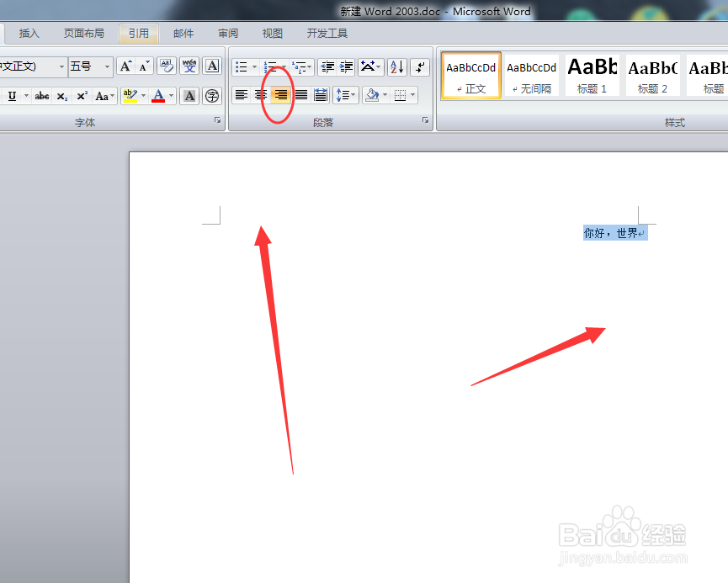Decrease paragraph indent
The width and height of the screenshot is (728, 583).
(327, 66)
